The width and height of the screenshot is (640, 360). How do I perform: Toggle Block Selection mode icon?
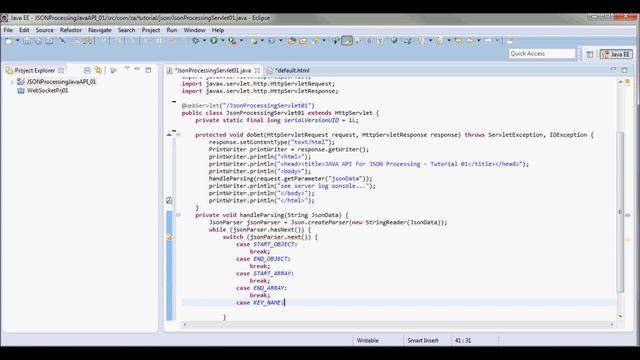[x=369, y=41]
